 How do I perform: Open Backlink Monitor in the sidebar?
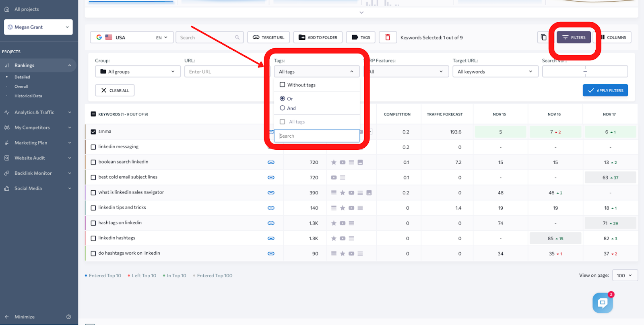point(38,173)
